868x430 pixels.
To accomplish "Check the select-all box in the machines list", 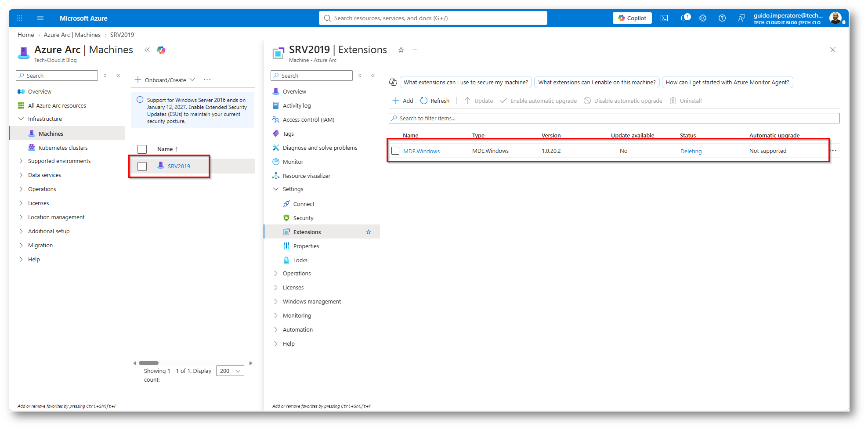I will (142, 149).
